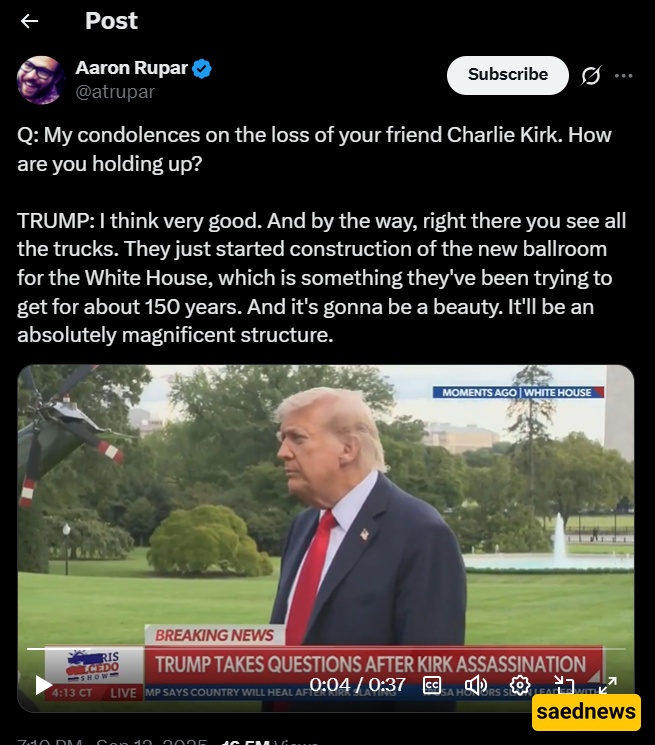Screen dimensions: 655x745
Task: Go back using the back arrow
Action: [29, 21]
